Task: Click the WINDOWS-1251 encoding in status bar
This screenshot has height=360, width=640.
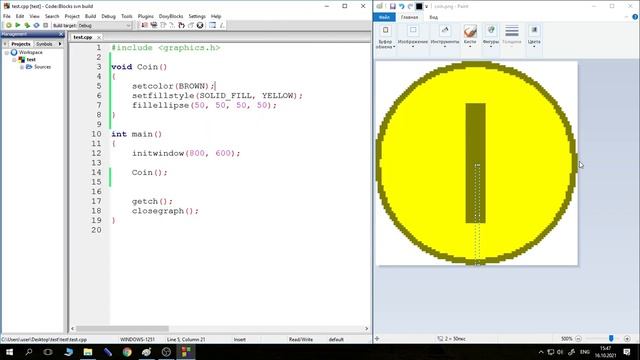Action: (137, 340)
